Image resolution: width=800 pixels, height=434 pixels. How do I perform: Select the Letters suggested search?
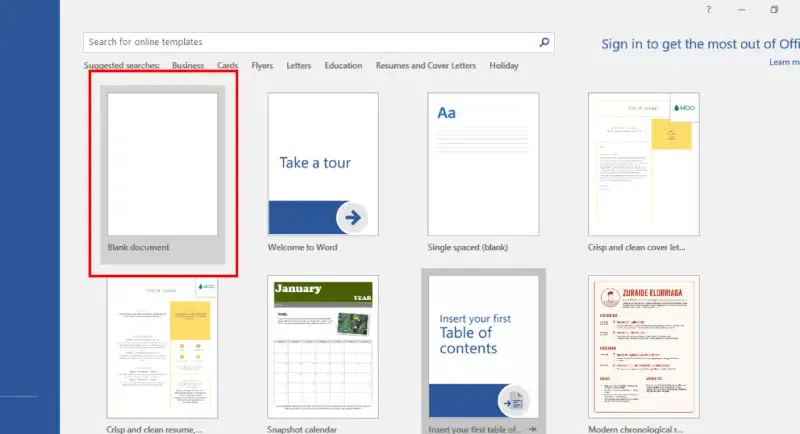click(x=298, y=65)
